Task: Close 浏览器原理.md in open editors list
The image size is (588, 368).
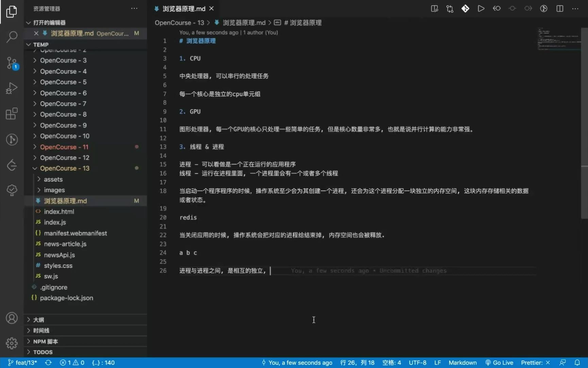Action: point(36,33)
